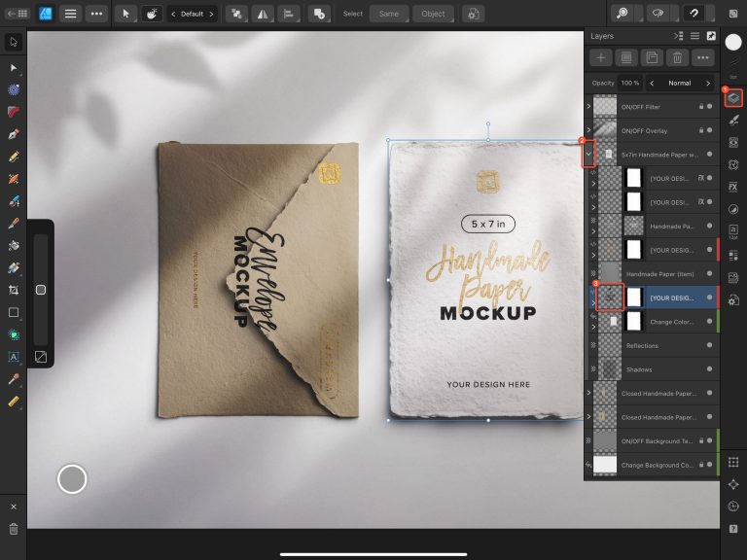
Task: Select the Node tool
Action: pos(14,68)
